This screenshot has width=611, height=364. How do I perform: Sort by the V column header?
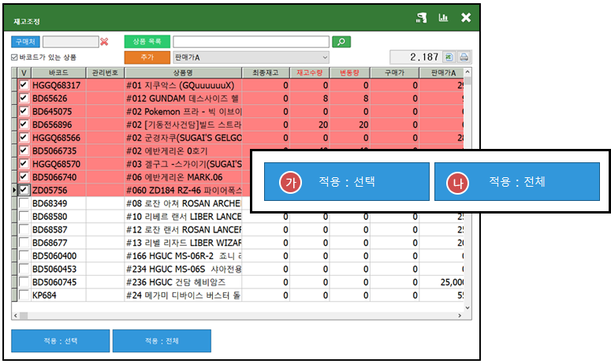(24, 72)
